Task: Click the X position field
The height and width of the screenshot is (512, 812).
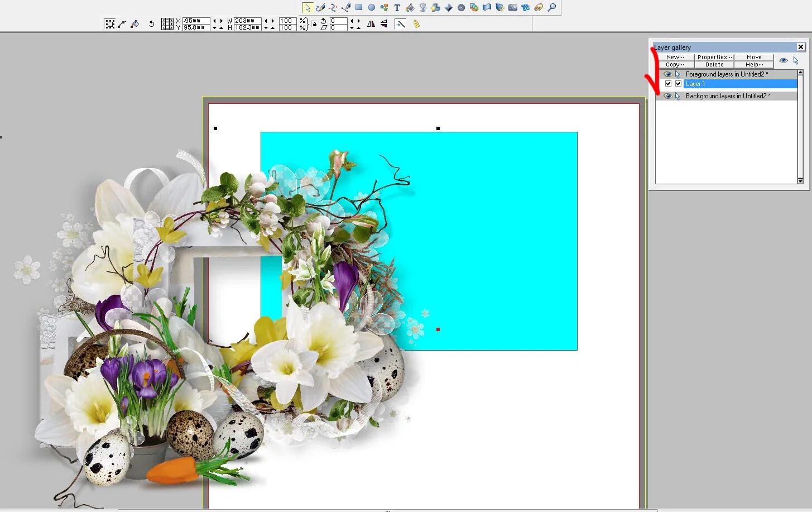Action: click(x=196, y=21)
